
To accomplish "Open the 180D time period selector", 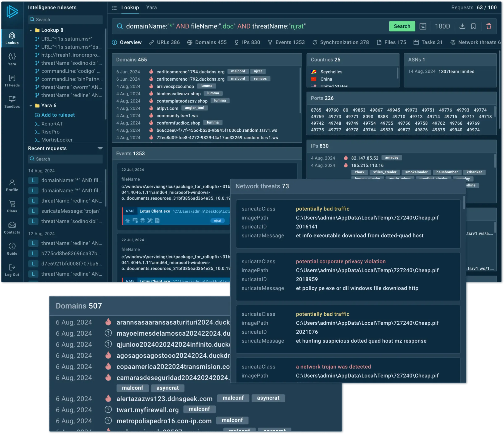I will [442, 26].
